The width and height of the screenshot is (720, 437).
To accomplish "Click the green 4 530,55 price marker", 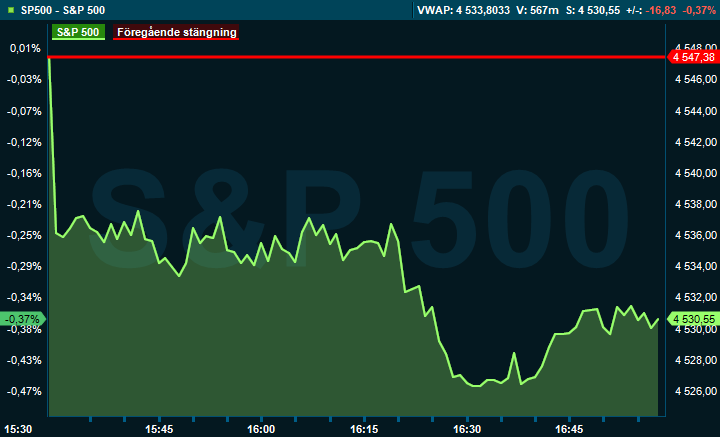I will [693, 319].
